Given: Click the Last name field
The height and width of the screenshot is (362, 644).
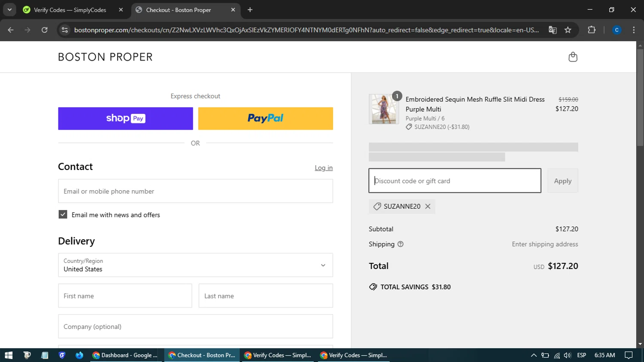Looking at the screenshot, I should pos(265,296).
